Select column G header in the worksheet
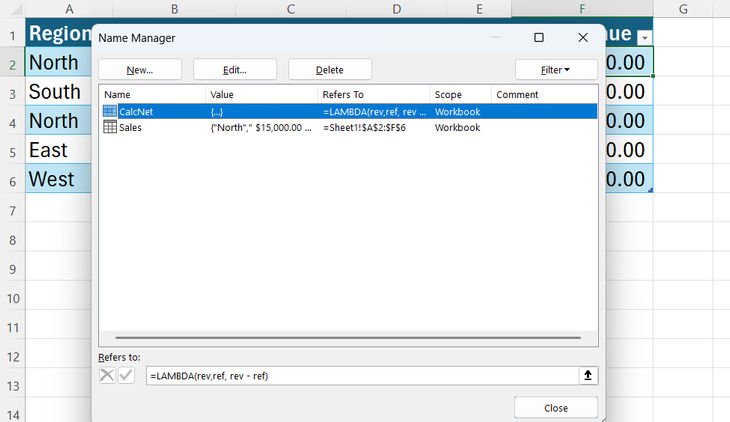The image size is (730, 422). click(x=683, y=9)
